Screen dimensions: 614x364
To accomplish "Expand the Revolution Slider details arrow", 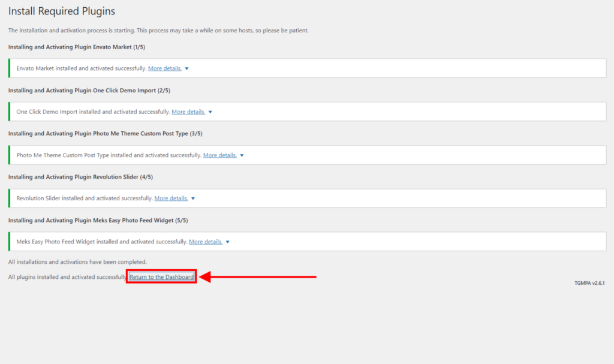I will [193, 198].
